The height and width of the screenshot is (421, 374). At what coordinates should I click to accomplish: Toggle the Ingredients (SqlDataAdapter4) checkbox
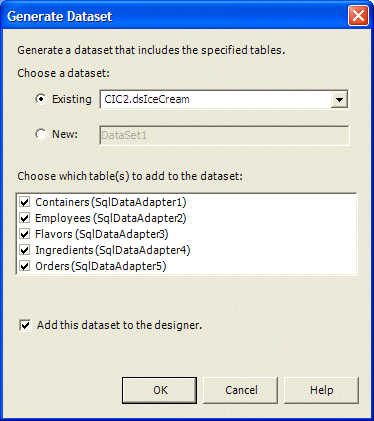[x=25, y=250]
